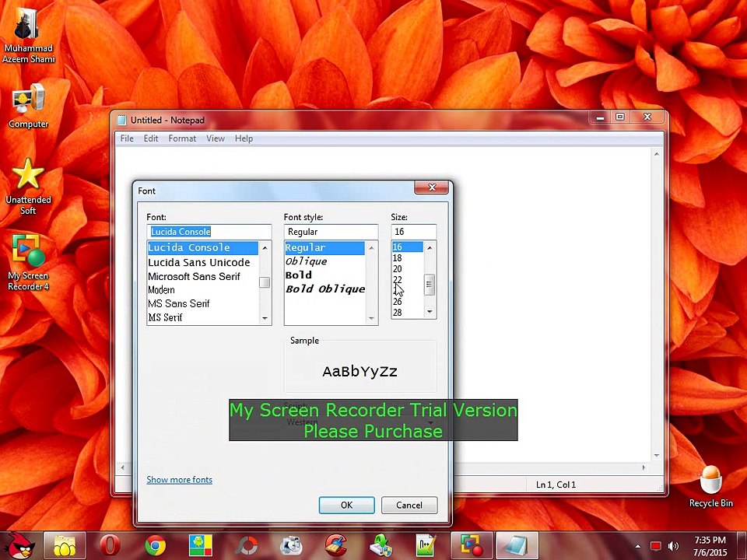Click the Size text box

point(413,232)
